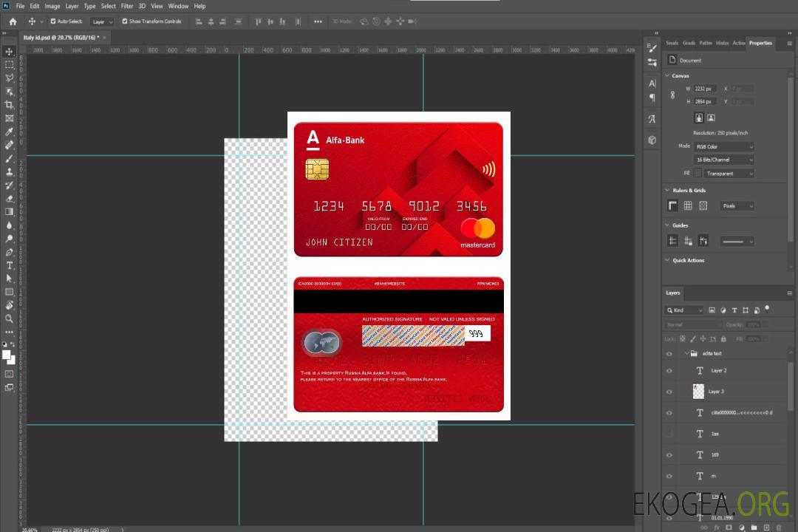798x532 pixels.
Task: Click more options ellipsis in options bar
Action: click(318, 21)
